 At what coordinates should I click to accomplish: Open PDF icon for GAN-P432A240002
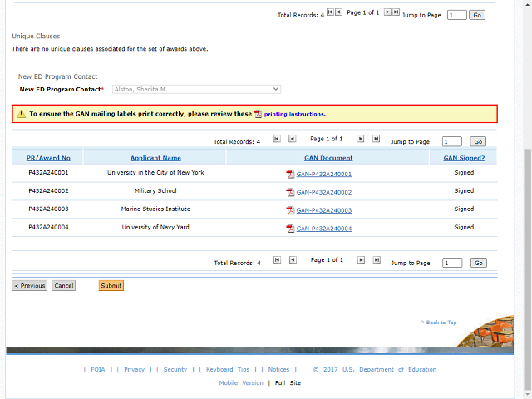pyautogui.click(x=290, y=192)
